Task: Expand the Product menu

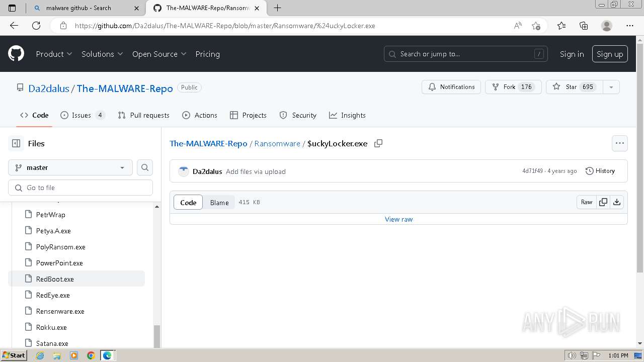Action: pos(54,54)
